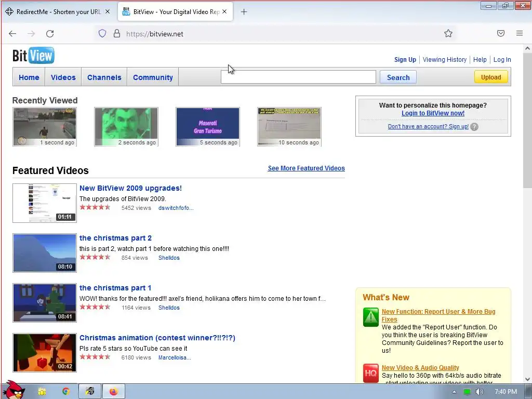Image resolution: width=532 pixels, height=399 pixels.
Task: Open uploader dswitchfofo... channel link
Action: [176, 208]
